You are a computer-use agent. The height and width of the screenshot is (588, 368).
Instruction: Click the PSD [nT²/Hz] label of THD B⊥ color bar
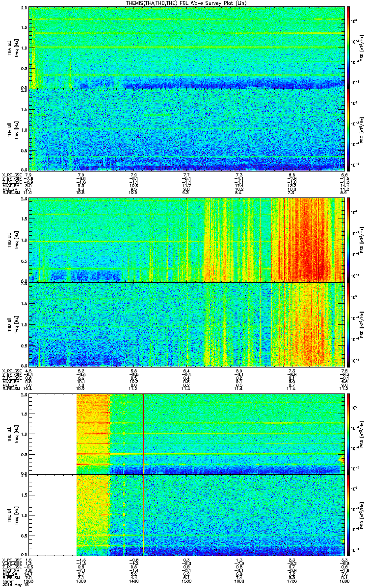(362, 240)
